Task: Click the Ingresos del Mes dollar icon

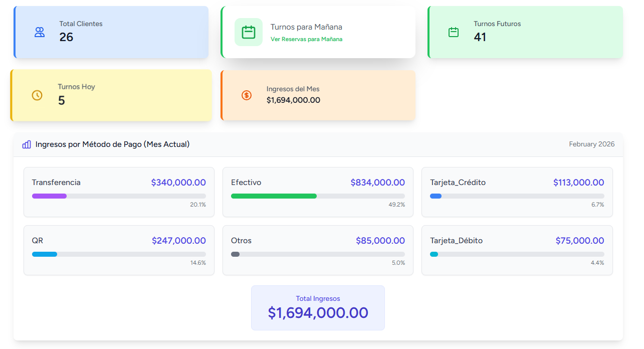Action: pos(247,95)
